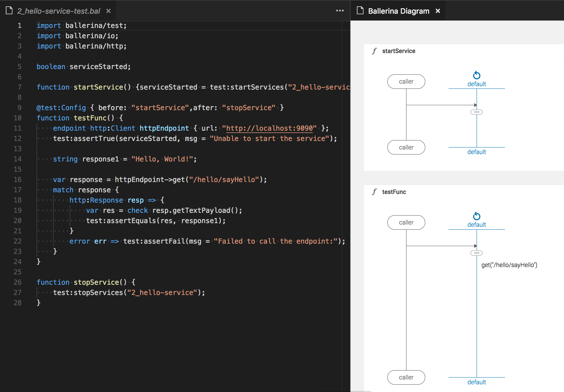Click the file icon on 2_hello-service-test.bal tab

pos(9,11)
